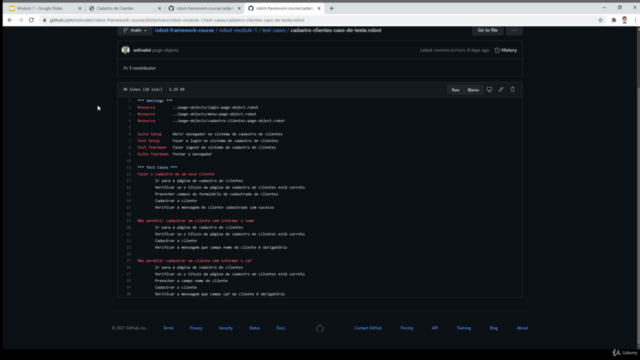Open the Terms footer link

[168, 328]
